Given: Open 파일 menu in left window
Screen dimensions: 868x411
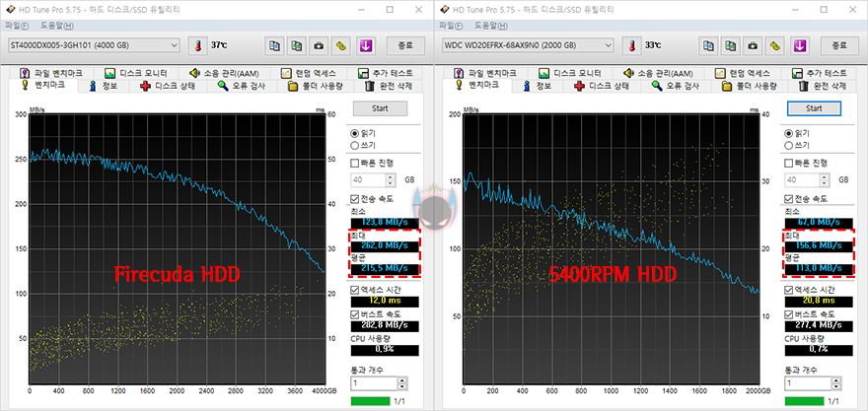Looking at the screenshot, I should [17, 26].
